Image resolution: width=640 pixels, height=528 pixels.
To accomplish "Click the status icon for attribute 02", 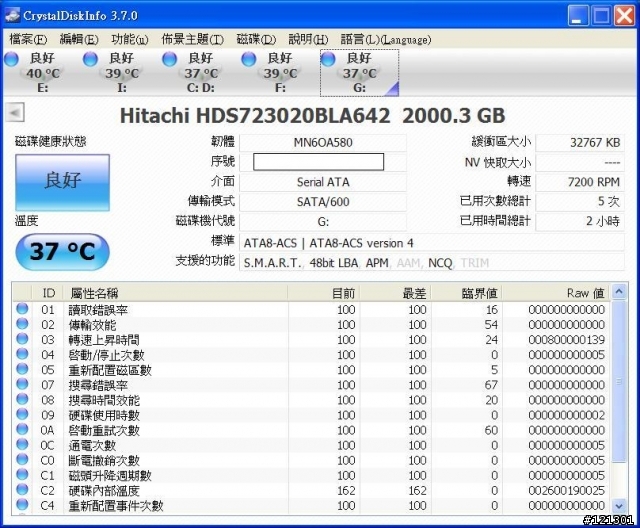I will (22, 324).
